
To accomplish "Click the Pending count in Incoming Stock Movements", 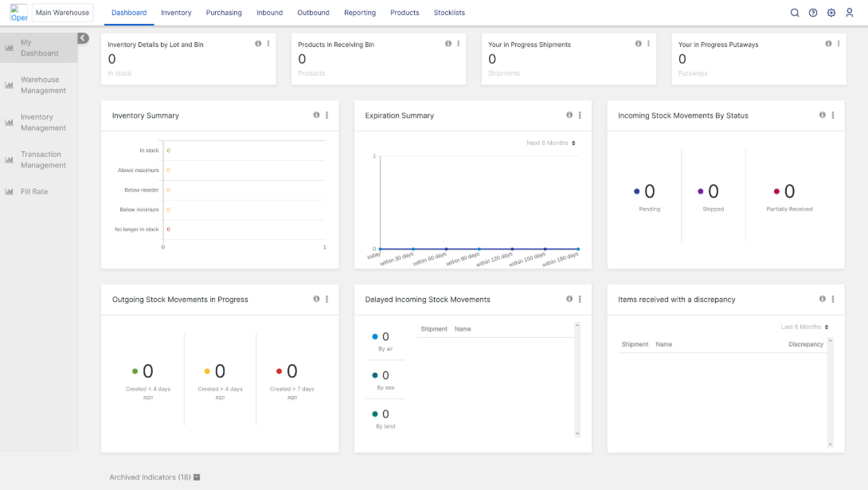I will (x=649, y=191).
